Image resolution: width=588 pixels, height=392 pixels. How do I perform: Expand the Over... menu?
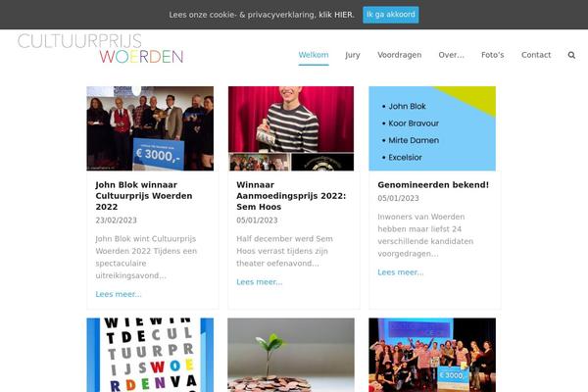451,55
